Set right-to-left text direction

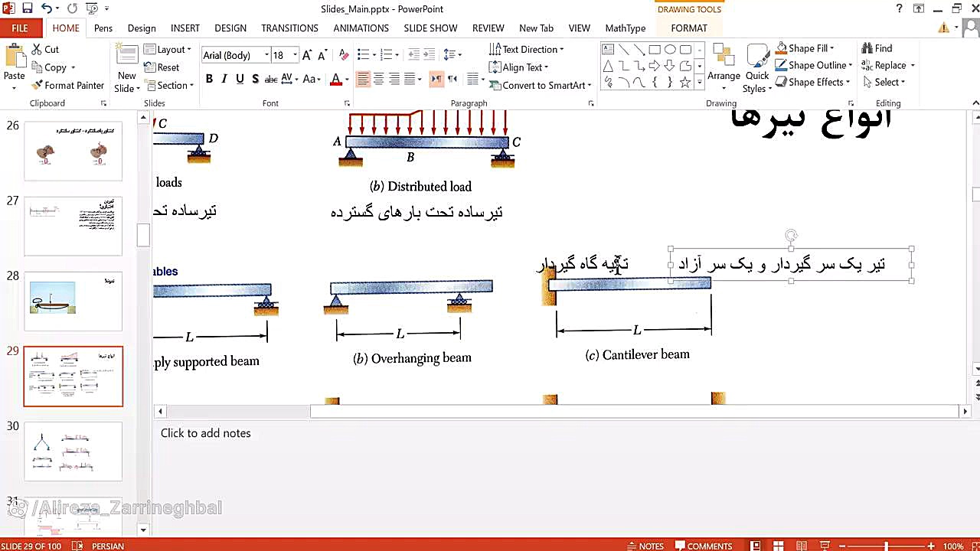coord(452,79)
